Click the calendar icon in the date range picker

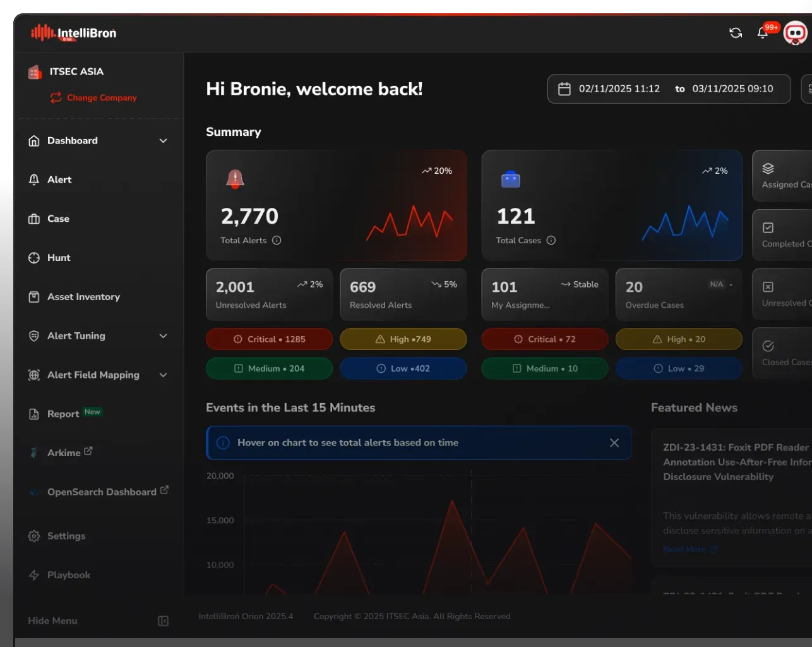(x=564, y=88)
